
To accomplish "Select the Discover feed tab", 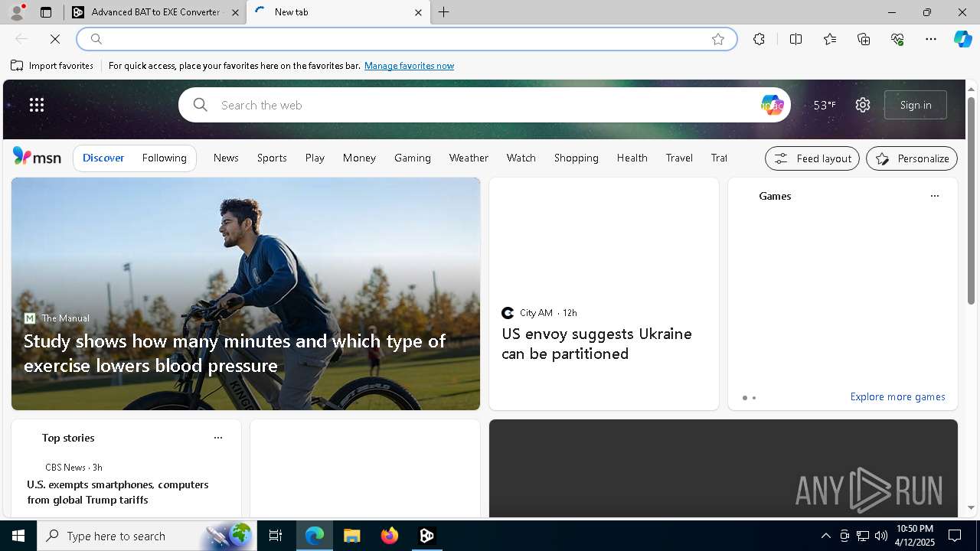I will click(x=103, y=158).
